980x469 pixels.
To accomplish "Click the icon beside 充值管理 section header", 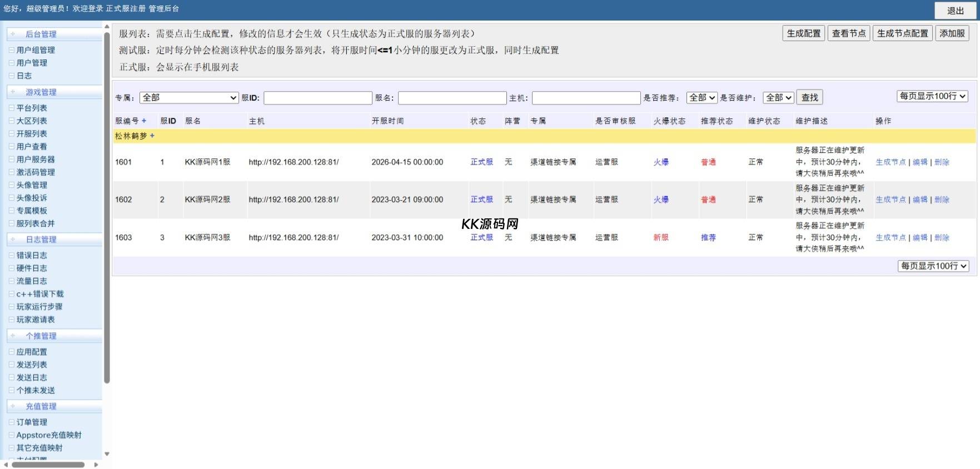I will pyautogui.click(x=13, y=406).
